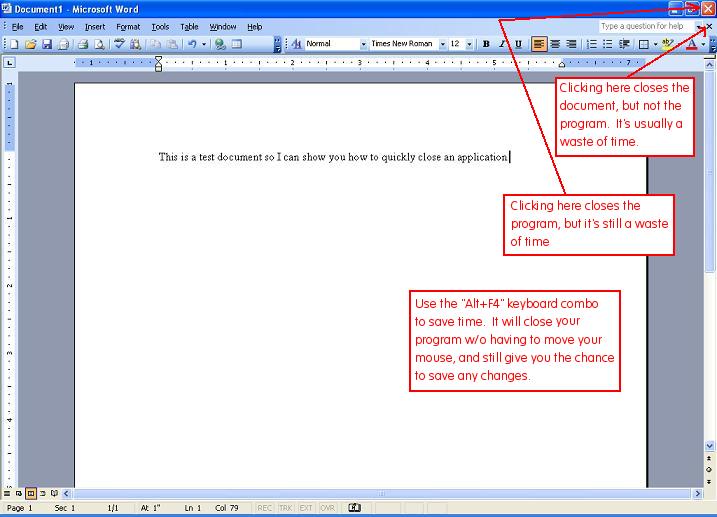Insert a table using the toolbar icon
This screenshot has width=717, height=517.
[237, 44]
